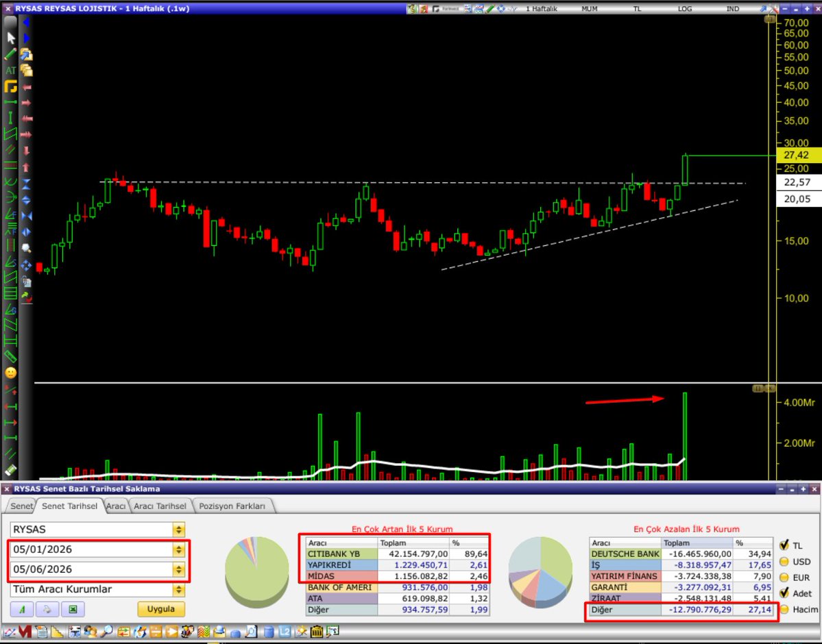Click the magnifying glass icon in bottom toolbar

(108, 632)
